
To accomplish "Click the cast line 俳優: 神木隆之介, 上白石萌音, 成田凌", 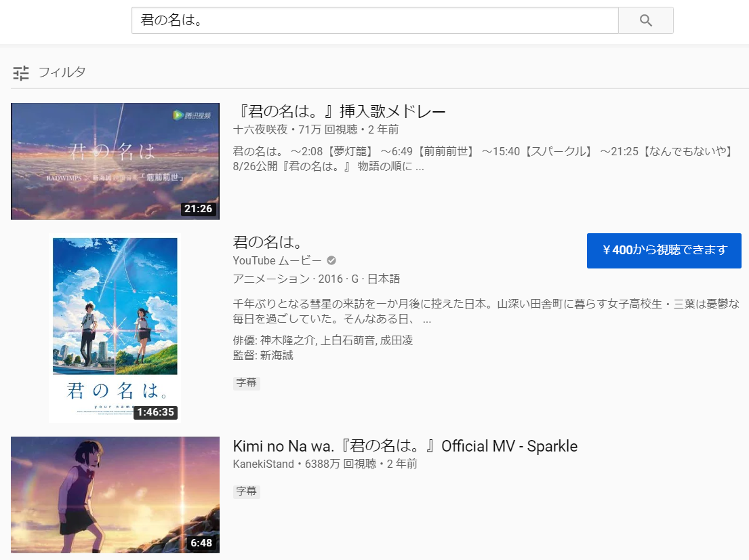I will point(323,340).
